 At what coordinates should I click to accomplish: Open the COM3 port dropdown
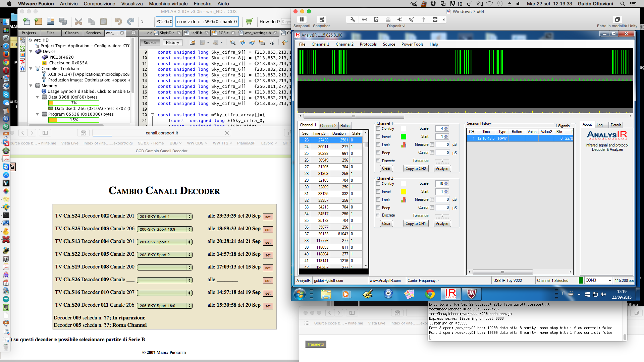(598, 280)
